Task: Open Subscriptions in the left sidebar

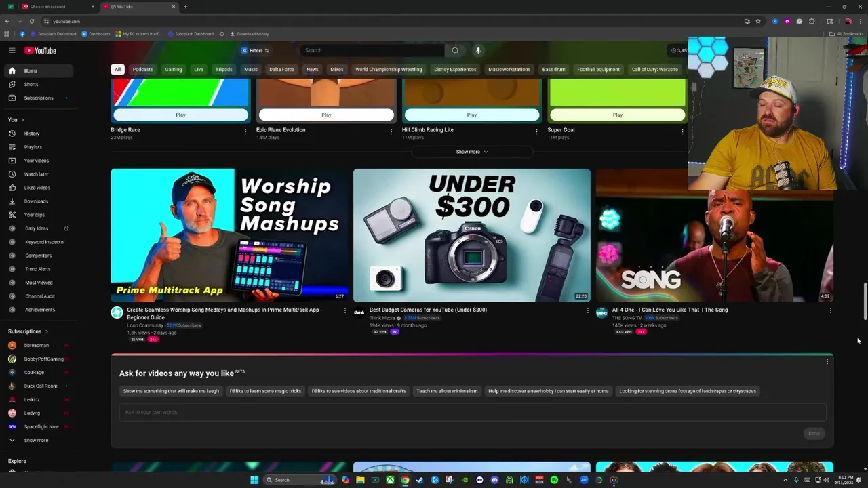Action: 39,98
